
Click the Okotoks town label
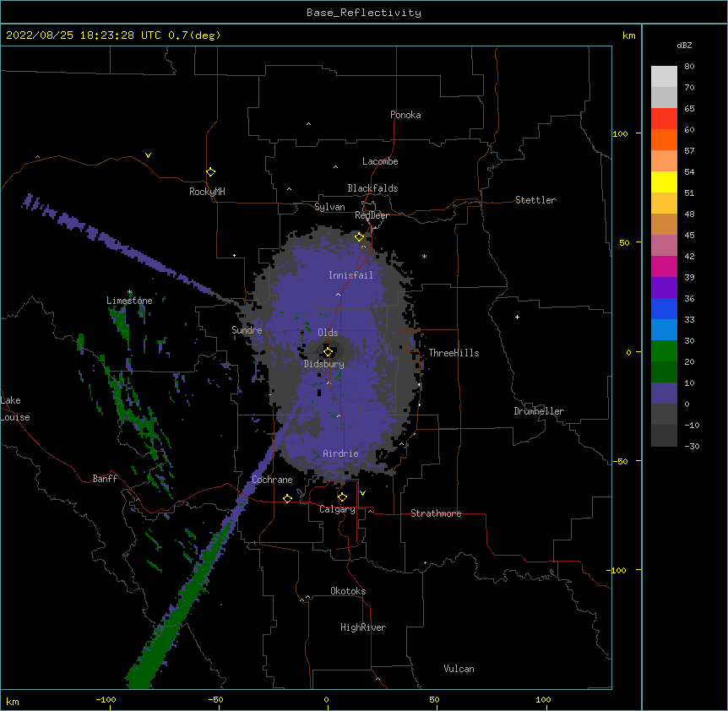tap(348, 591)
